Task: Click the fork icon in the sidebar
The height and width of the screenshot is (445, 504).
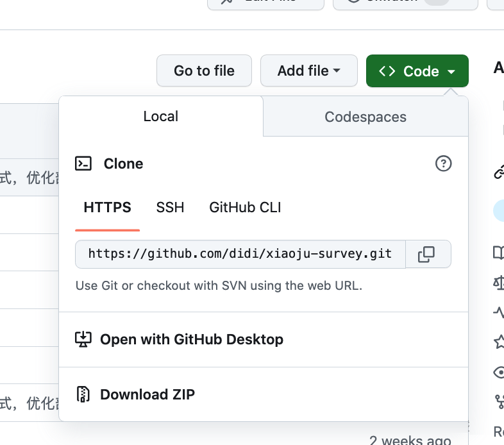Action: click(x=499, y=401)
